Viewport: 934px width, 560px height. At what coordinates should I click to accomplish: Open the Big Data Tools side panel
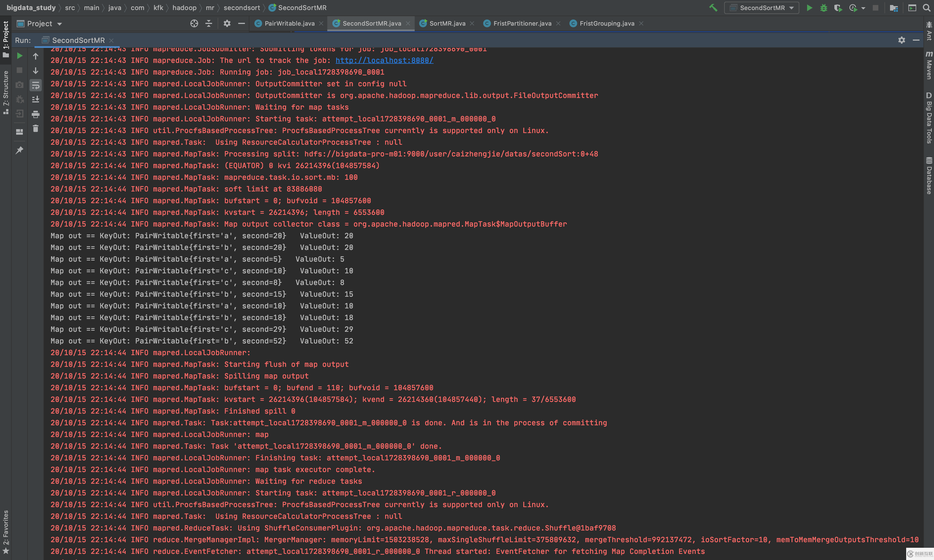[x=929, y=118]
